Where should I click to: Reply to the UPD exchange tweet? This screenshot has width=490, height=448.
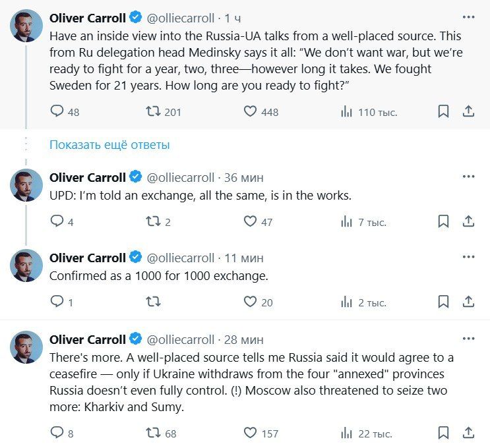[x=58, y=221]
